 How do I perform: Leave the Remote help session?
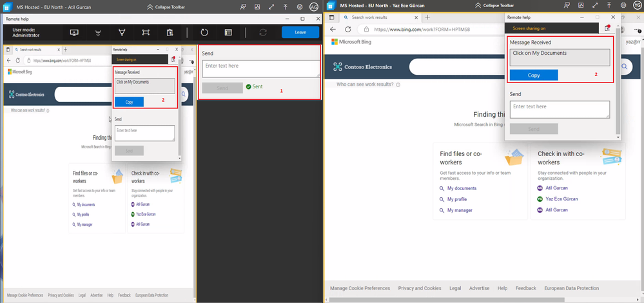point(300,32)
